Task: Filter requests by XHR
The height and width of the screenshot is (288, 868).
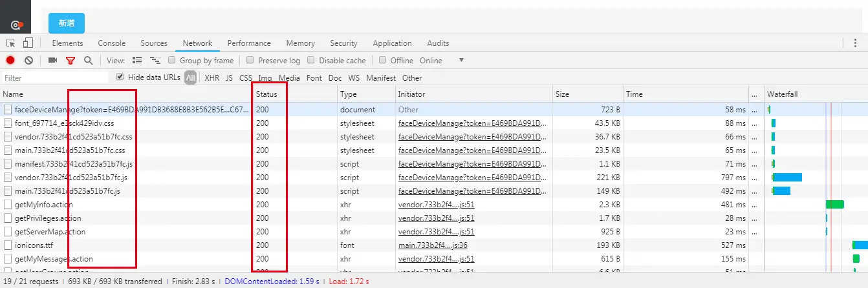Action: [x=212, y=78]
